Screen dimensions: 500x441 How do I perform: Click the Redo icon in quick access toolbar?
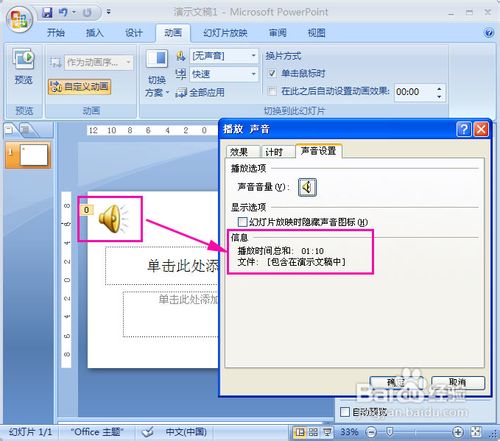[87, 13]
